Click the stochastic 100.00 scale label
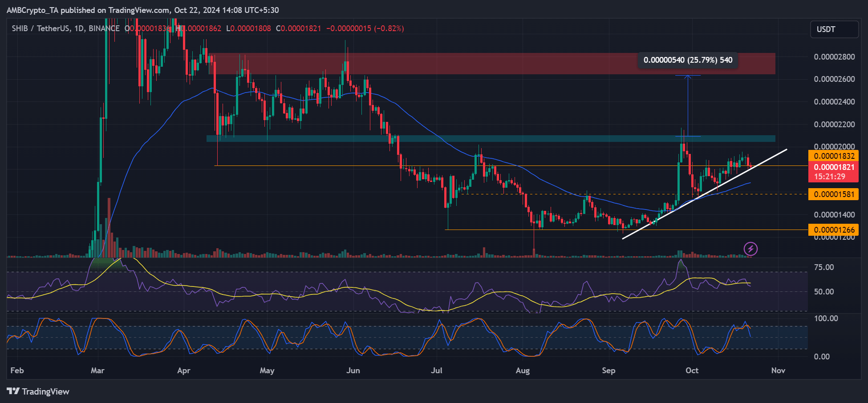Image resolution: width=868 pixels, height=403 pixels. (x=826, y=318)
